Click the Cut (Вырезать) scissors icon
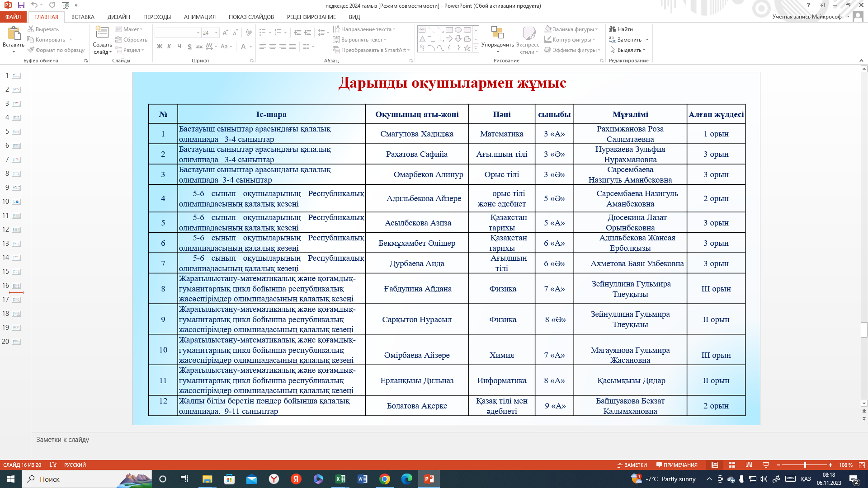This screenshot has width=868, height=488. [31, 29]
